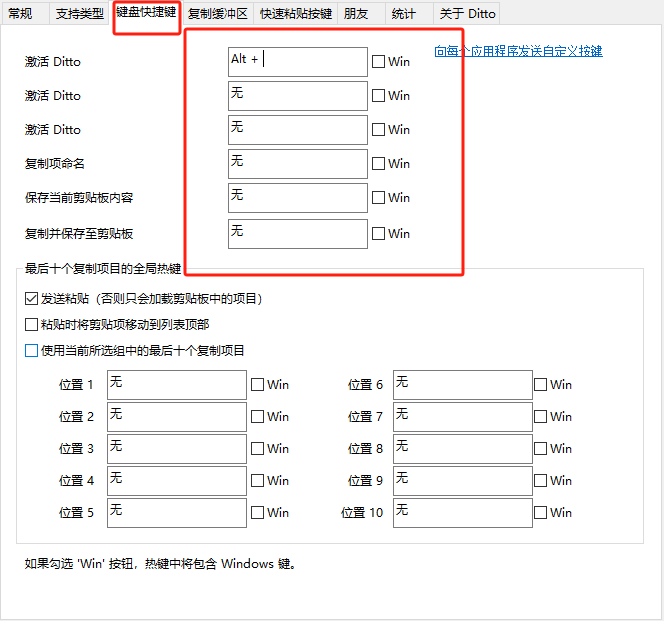The width and height of the screenshot is (664, 621).
Task: Click the 向每个应用程序发送自定义按键 link
Action: pos(518,51)
